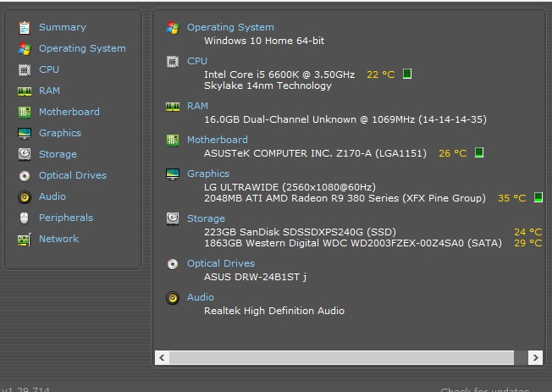552x392 pixels.
Task: Click the Optical Drives disc icon in sidebar
Action: (25, 176)
